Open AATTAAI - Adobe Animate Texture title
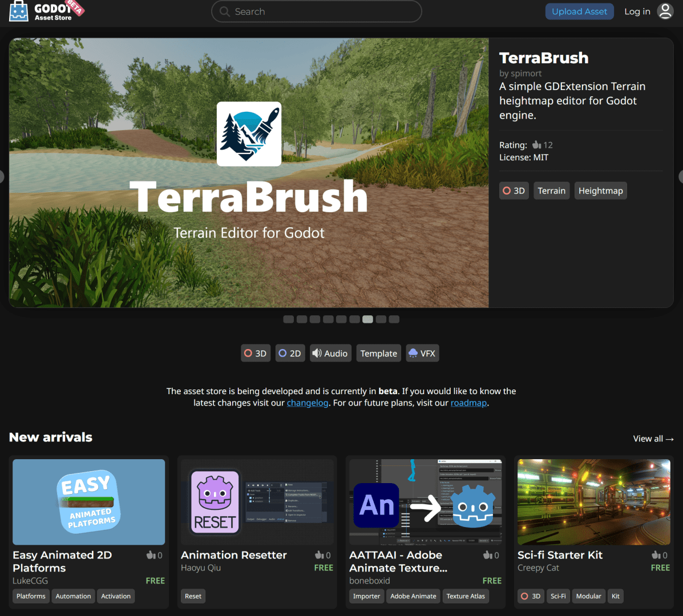The width and height of the screenshot is (683, 616). [x=398, y=561]
